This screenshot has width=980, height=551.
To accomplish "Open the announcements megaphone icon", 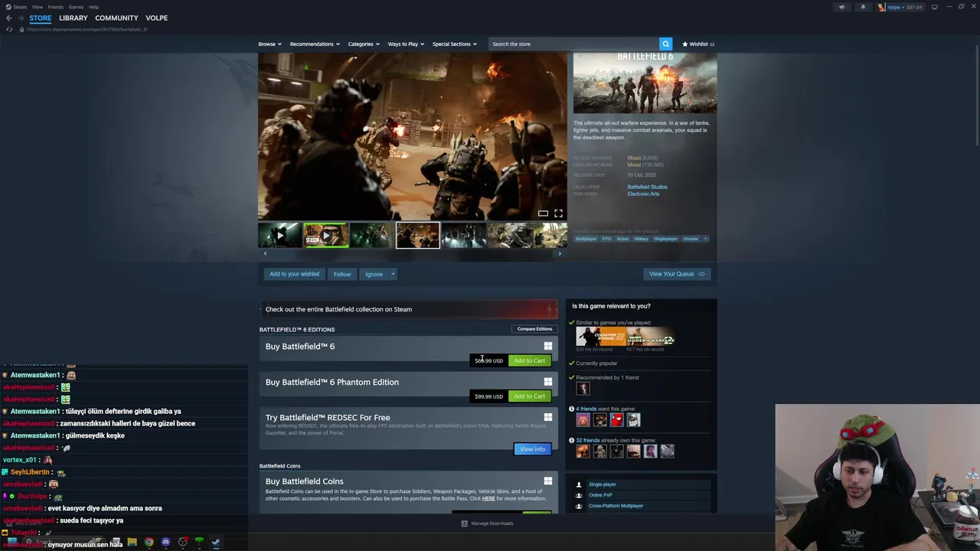I will pos(841,7).
